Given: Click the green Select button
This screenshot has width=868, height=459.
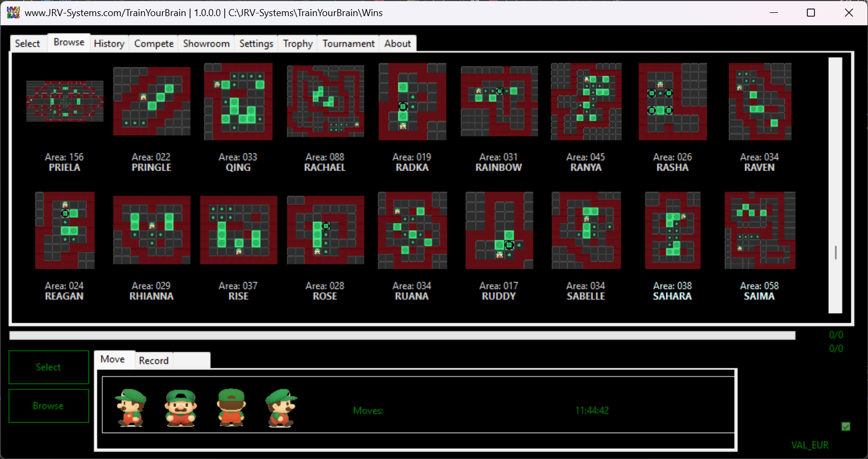Looking at the screenshot, I should click(49, 367).
